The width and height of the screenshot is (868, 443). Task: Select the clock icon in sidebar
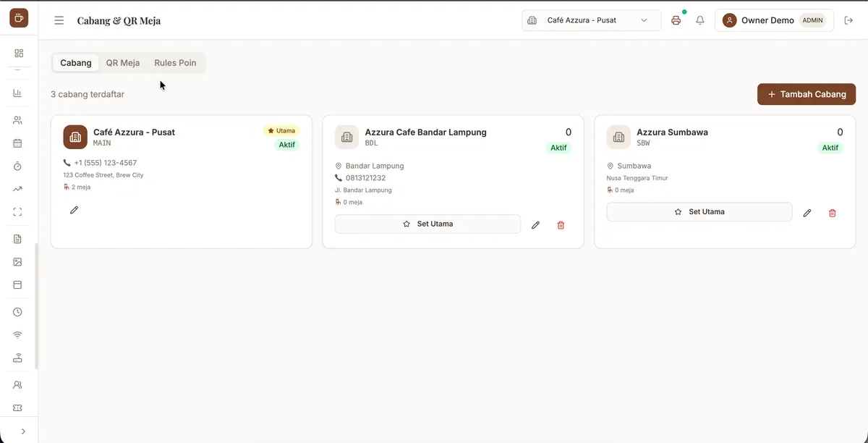coord(17,312)
